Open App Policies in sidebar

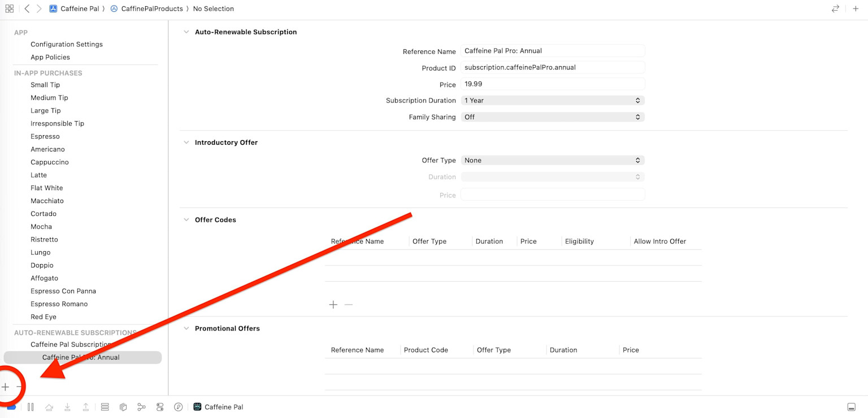coord(50,57)
